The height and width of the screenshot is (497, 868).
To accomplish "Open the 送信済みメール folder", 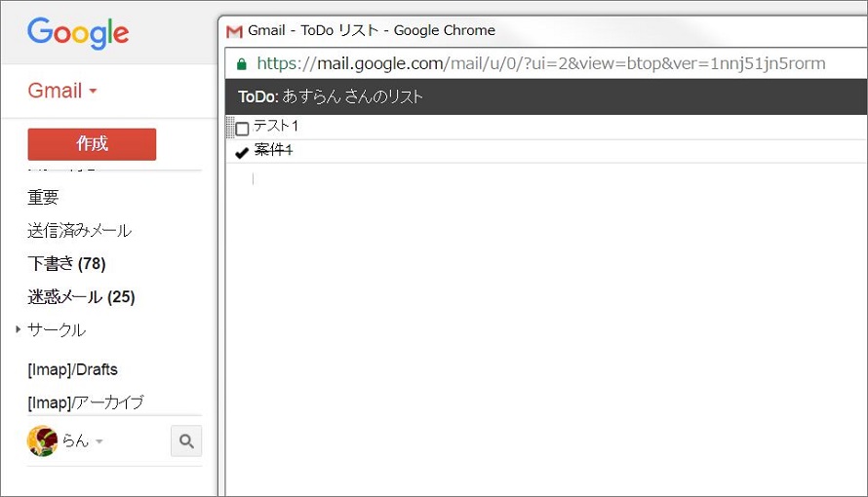I will pos(79,231).
